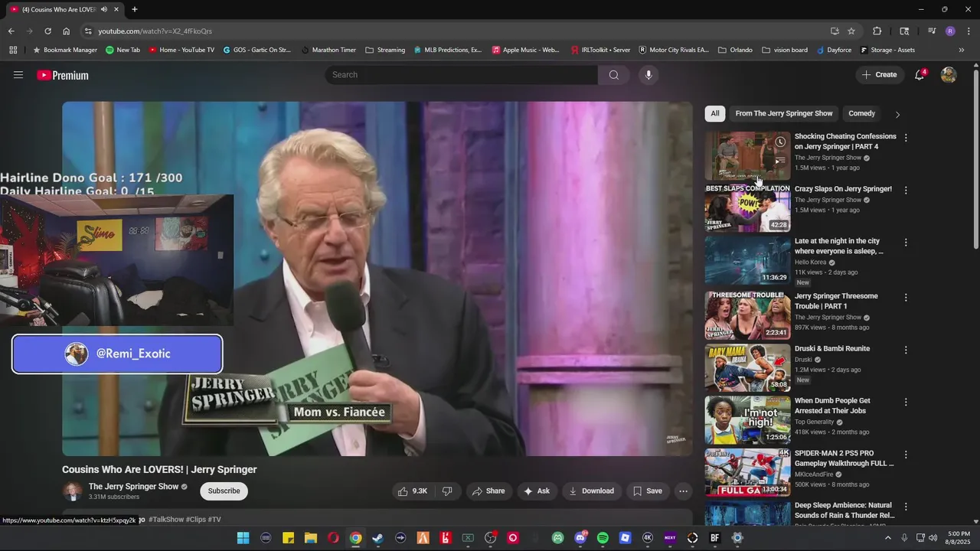Viewport: 980px width, 551px height.
Task: Open Bookmark Manager bookmark
Action: (x=64, y=50)
